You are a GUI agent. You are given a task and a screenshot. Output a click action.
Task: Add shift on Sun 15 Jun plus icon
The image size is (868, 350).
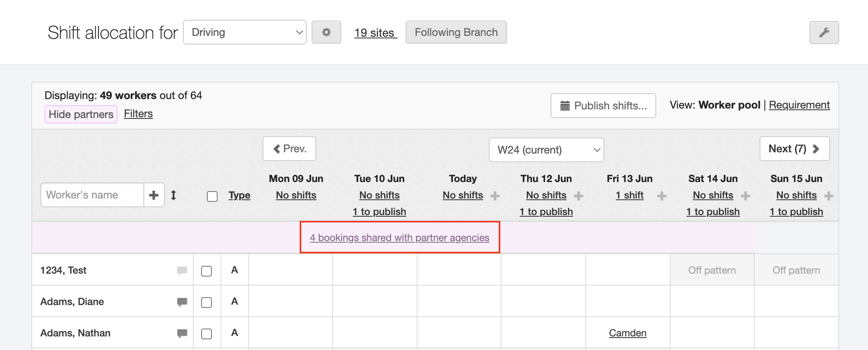[828, 196]
